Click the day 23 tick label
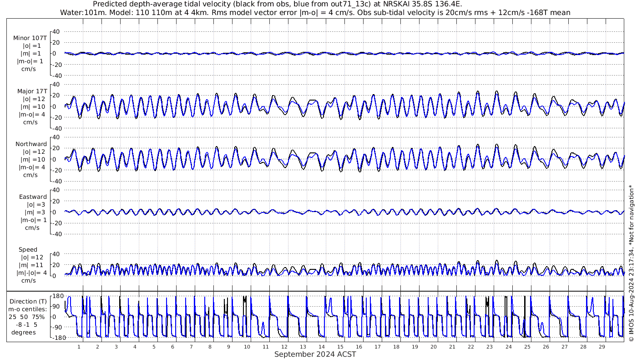 pos(490,347)
